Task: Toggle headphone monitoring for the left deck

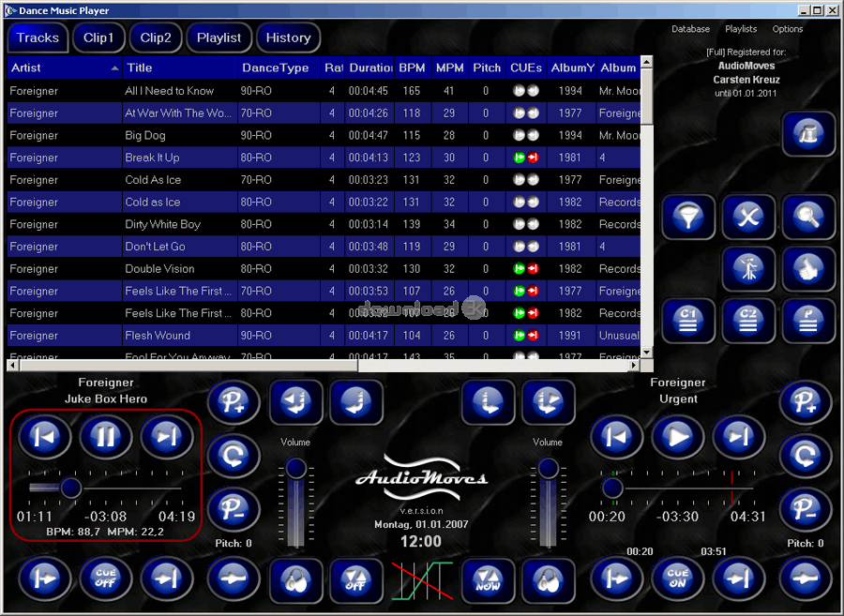Action: [x=295, y=580]
